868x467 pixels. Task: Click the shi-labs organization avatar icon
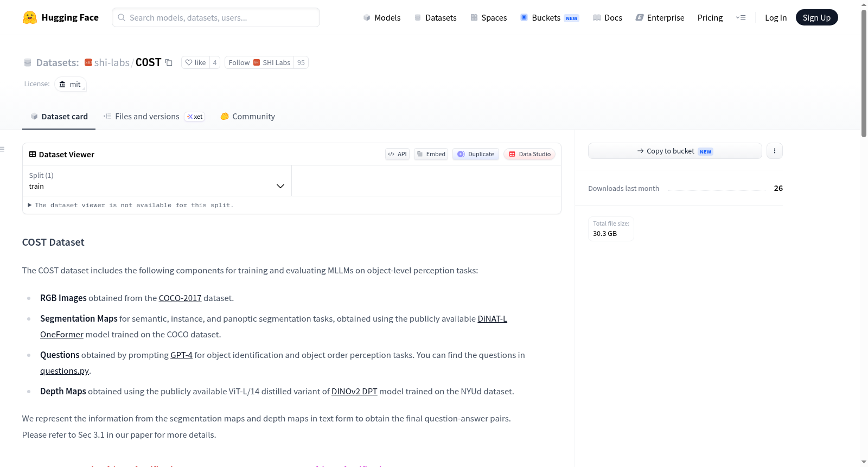[88, 62]
